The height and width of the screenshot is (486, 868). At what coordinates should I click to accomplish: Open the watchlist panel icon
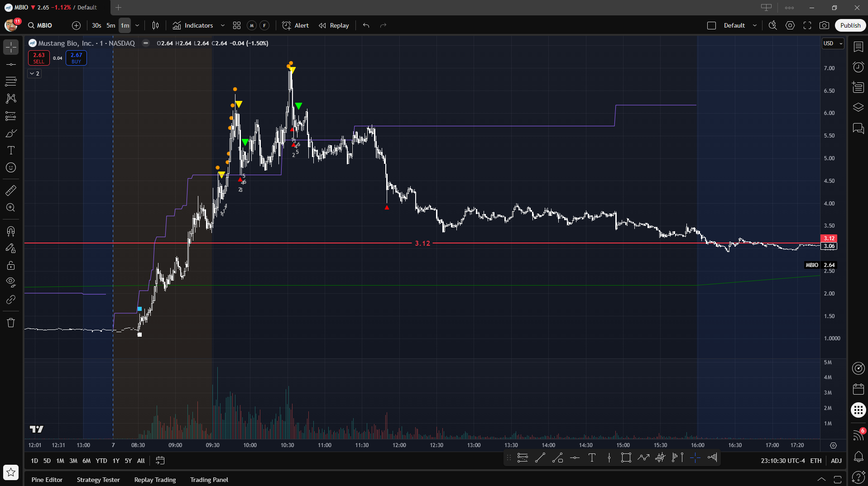858,47
